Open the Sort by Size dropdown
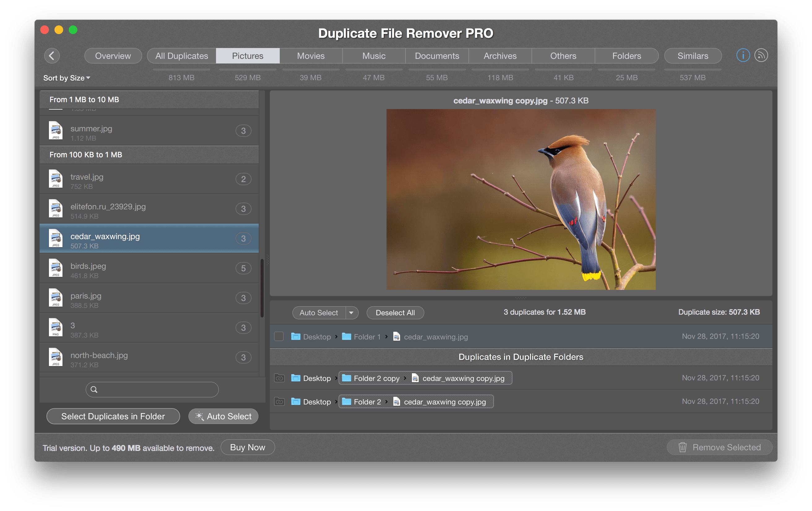 point(67,78)
